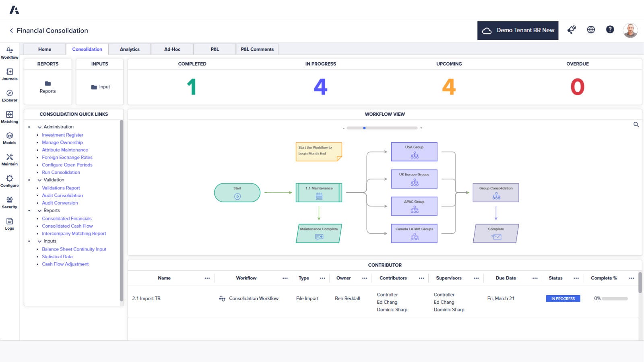Adjust the workflow zoom slider
Screen dimensions: 644x362
tap(364, 128)
